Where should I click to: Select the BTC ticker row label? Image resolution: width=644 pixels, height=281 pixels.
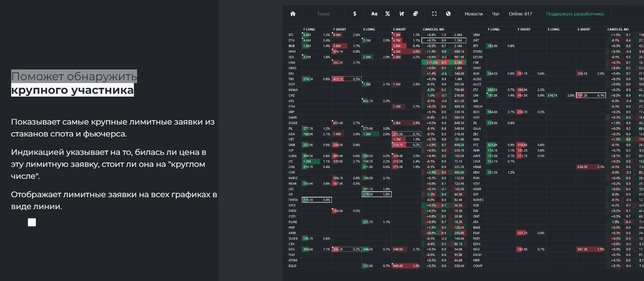(291, 35)
